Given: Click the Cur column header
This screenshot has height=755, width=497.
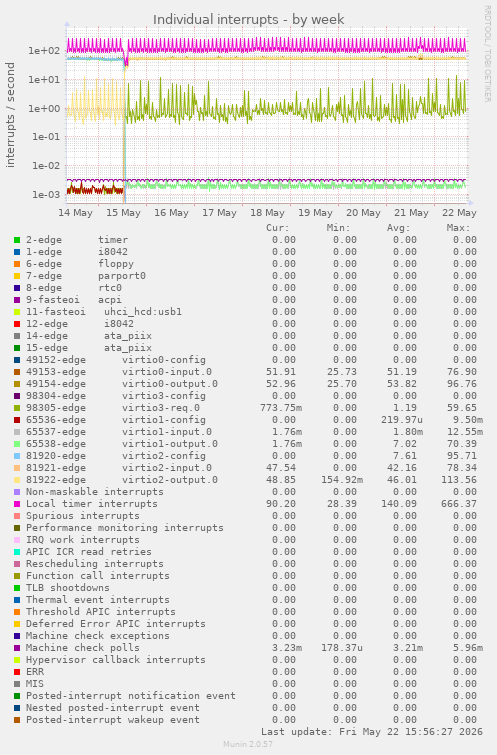Looking at the screenshot, I should pyautogui.click(x=278, y=228).
